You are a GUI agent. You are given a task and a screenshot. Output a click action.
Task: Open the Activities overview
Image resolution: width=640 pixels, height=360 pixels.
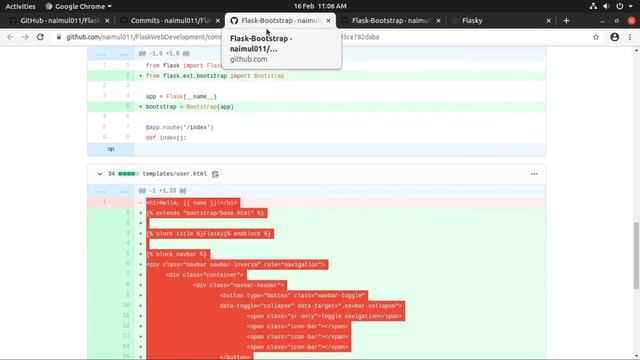point(20,6)
